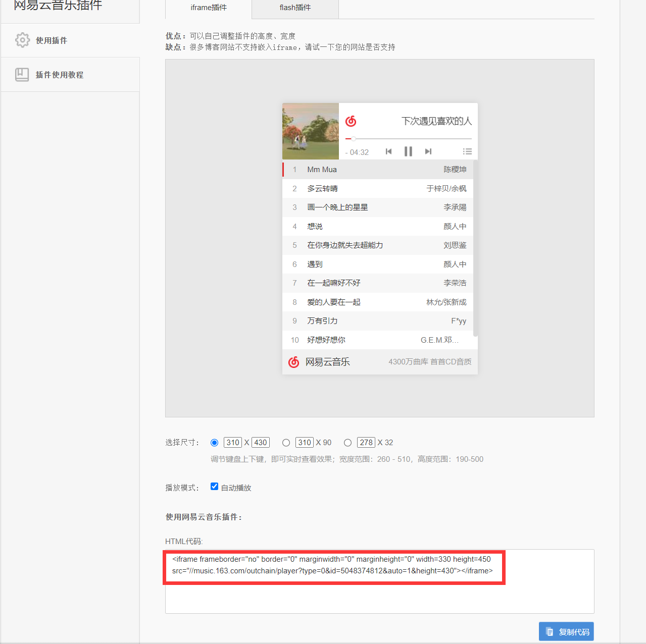Image resolution: width=646 pixels, height=644 pixels.
Task: Click the remaining time - 04:32
Action: tap(357, 152)
